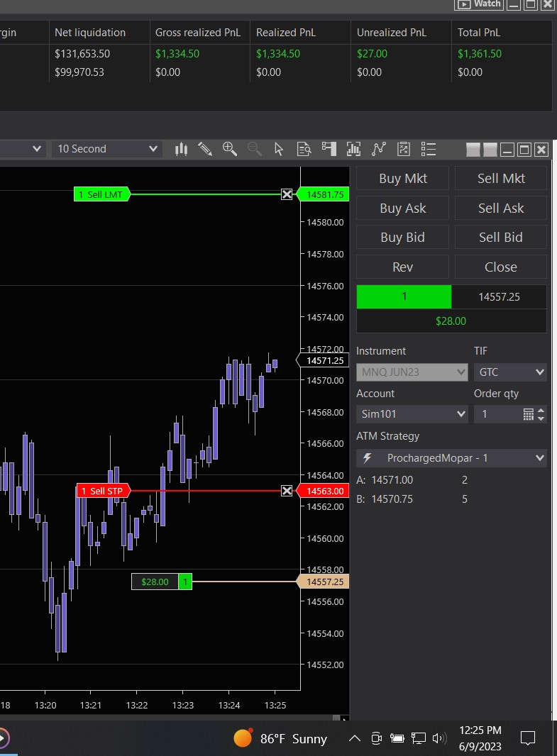Select the $99,970.53 net liquidation cell
The image size is (557, 756).
point(79,72)
